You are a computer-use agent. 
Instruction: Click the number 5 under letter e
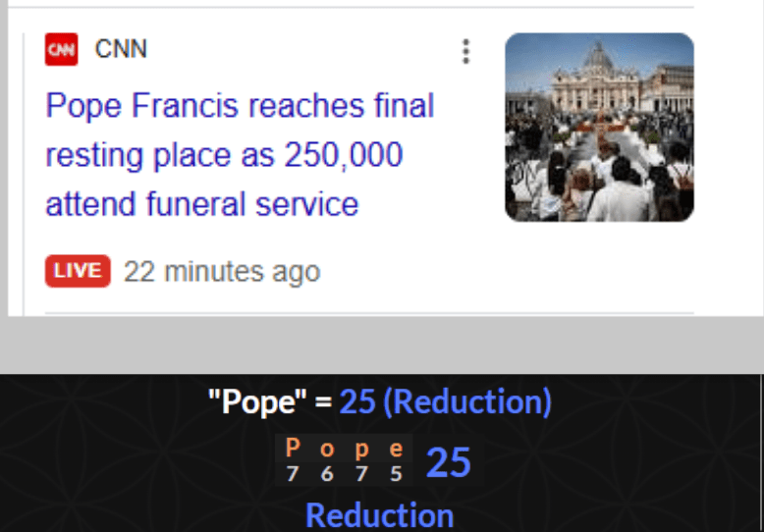pyautogui.click(x=396, y=473)
